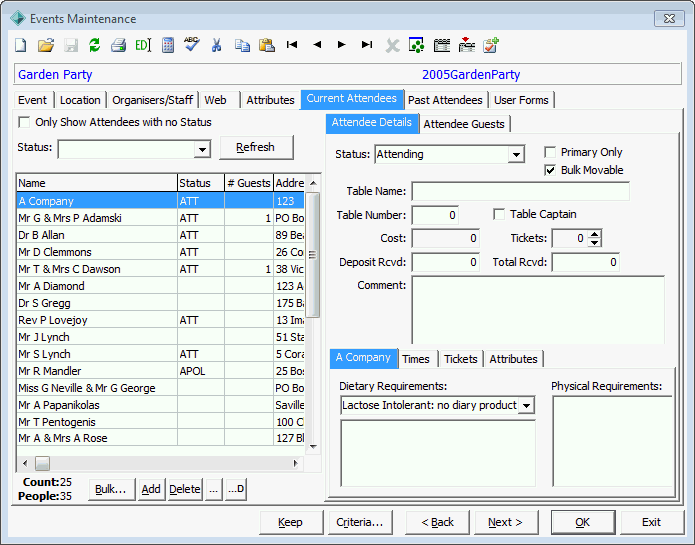Open the Tickets sub-tab
The image size is (695, 545).
pos(461,359)
